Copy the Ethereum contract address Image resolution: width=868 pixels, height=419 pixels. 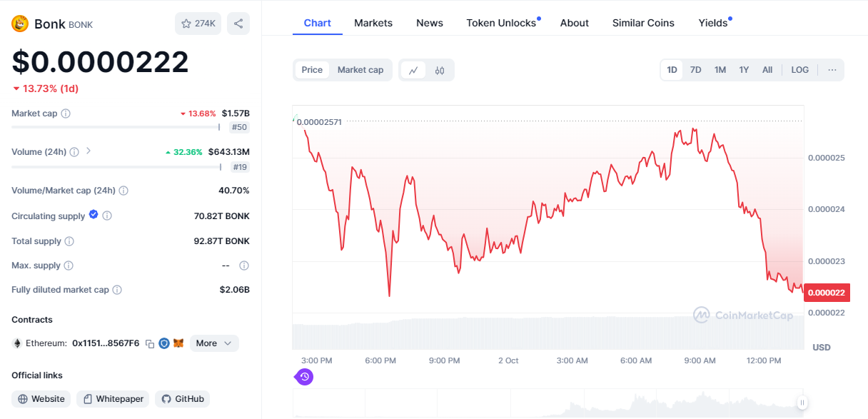(150, 343)
